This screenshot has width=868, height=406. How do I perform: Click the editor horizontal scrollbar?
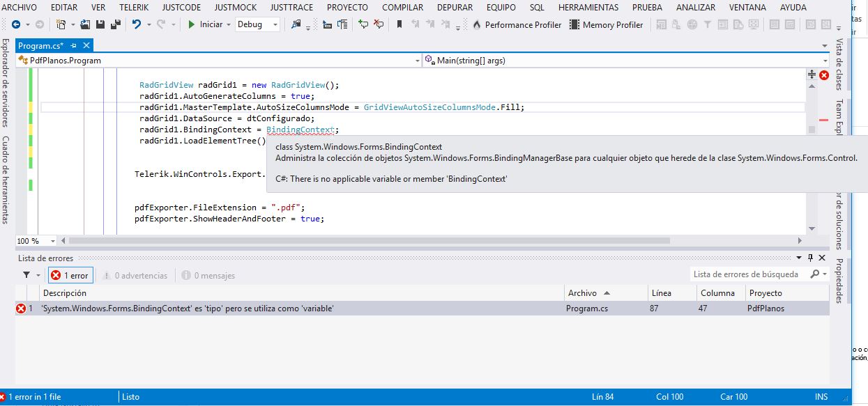tap(370, 240)
